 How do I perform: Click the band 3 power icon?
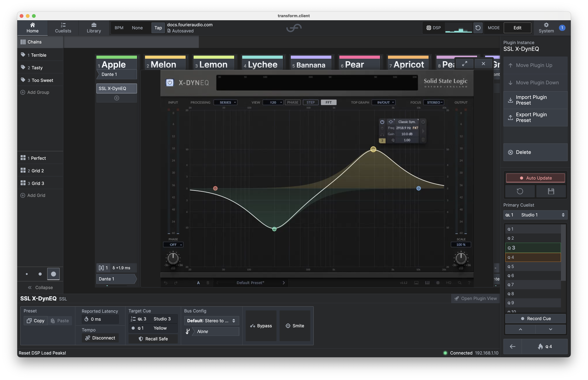click(382, 122)
